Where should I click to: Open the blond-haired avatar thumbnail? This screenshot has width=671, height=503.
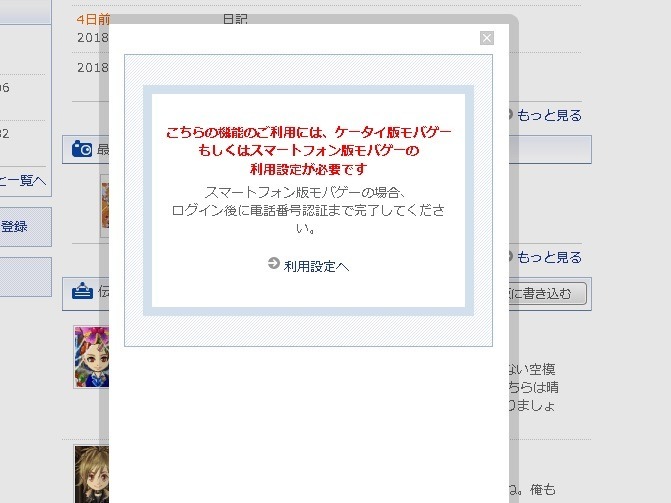pos(92,474)
